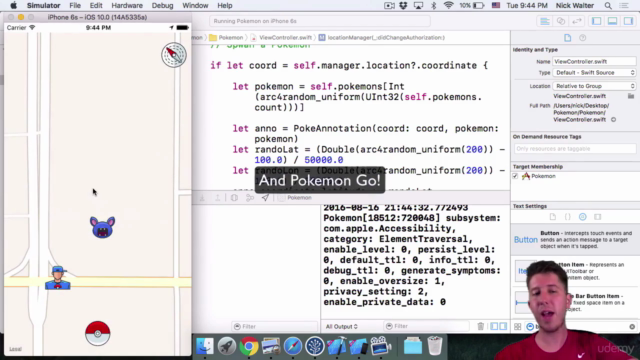Reveal the full path in Finder arrow
Screen dimensions: 640x360
point(613,120)
